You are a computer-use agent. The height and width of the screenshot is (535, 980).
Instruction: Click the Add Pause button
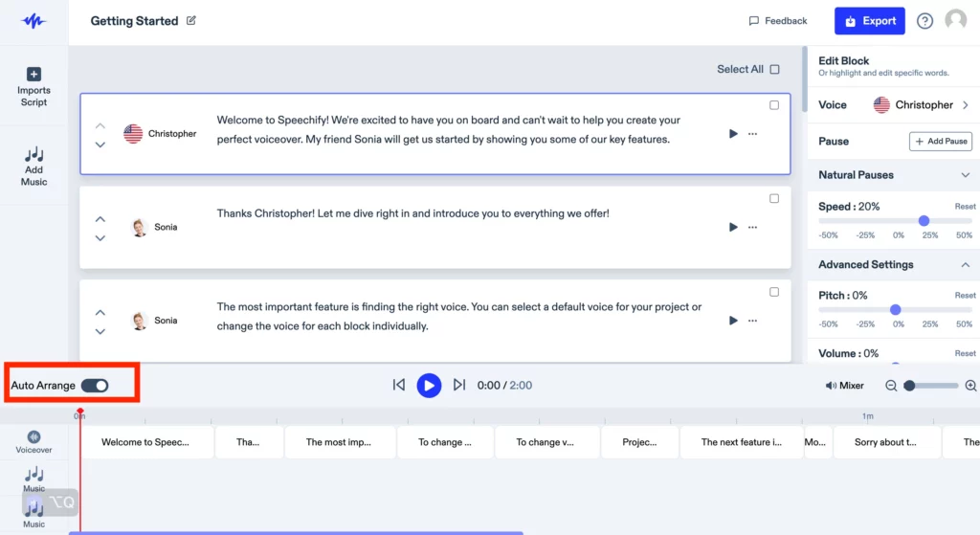tap(940, 142)
